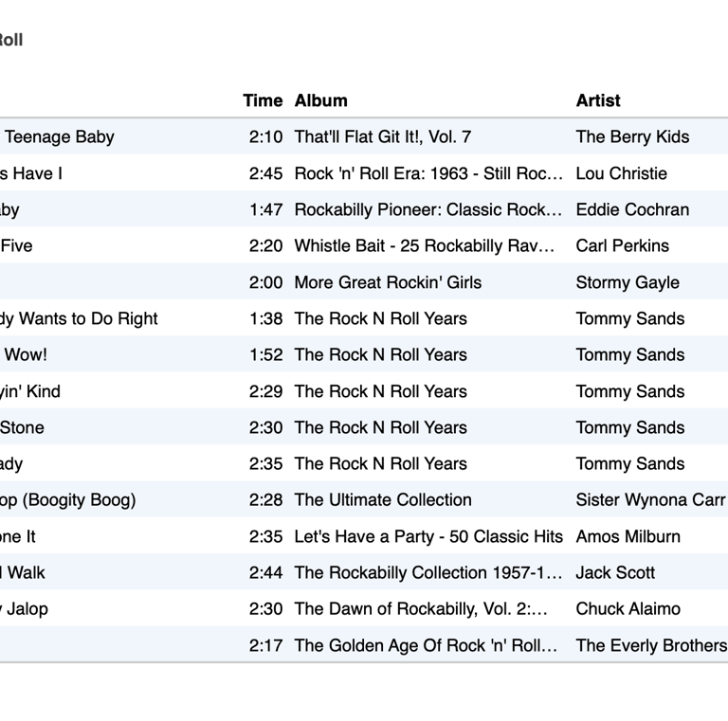Sort by the Artist column header

click(x=598, y=100)
